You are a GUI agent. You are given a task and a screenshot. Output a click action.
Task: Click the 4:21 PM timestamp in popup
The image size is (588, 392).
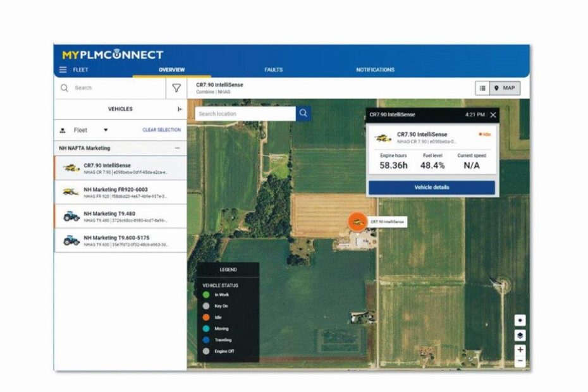475,114
